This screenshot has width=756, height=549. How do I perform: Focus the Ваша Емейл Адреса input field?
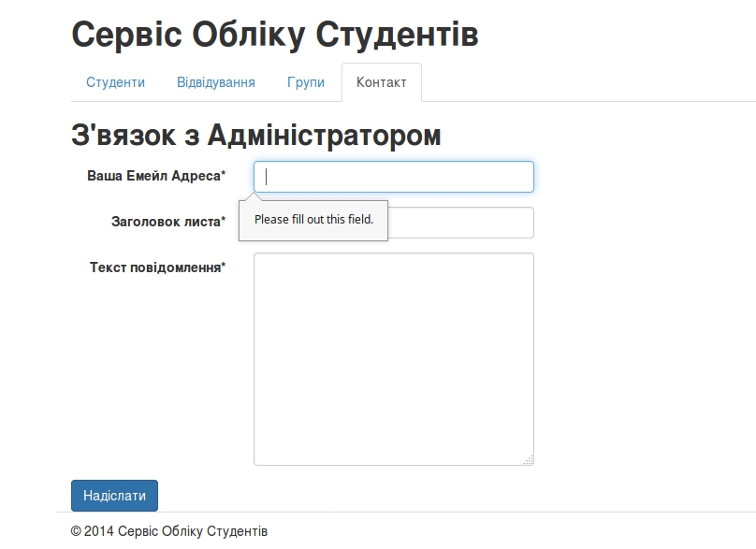393,177
